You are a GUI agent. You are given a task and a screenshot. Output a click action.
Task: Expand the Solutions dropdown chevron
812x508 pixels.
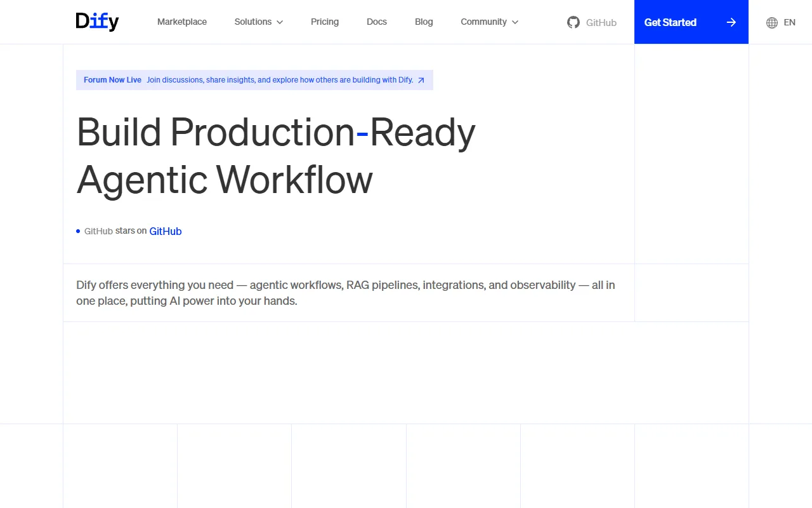(280, 22)
